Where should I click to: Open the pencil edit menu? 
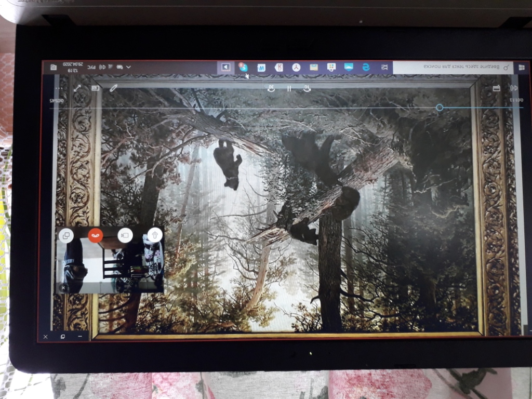113,88
